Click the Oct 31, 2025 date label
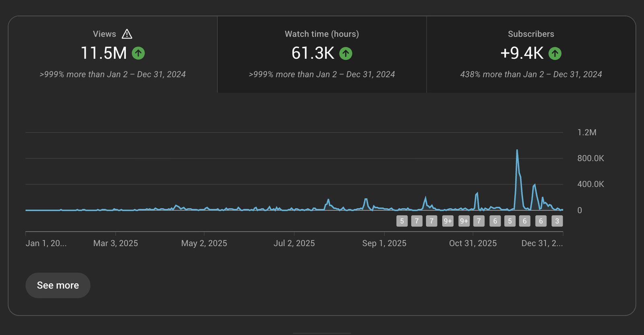Viewport: 644px width, 335px height. [x=473, y=243]
